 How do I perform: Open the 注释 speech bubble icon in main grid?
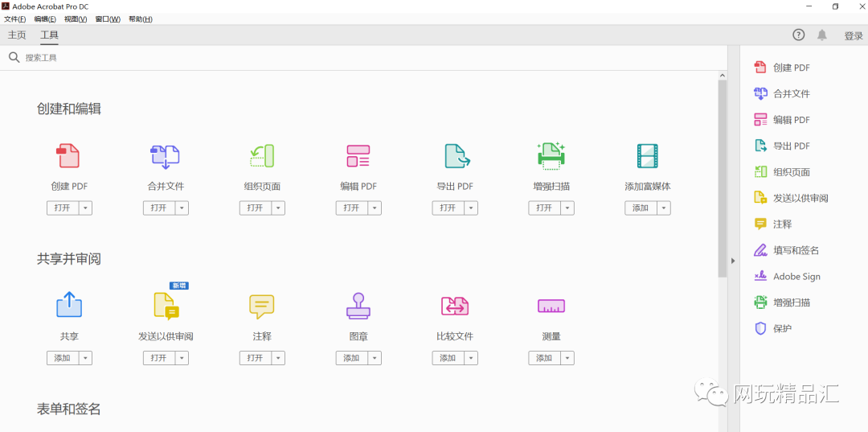pyautogui.click(x=262, y=307)
